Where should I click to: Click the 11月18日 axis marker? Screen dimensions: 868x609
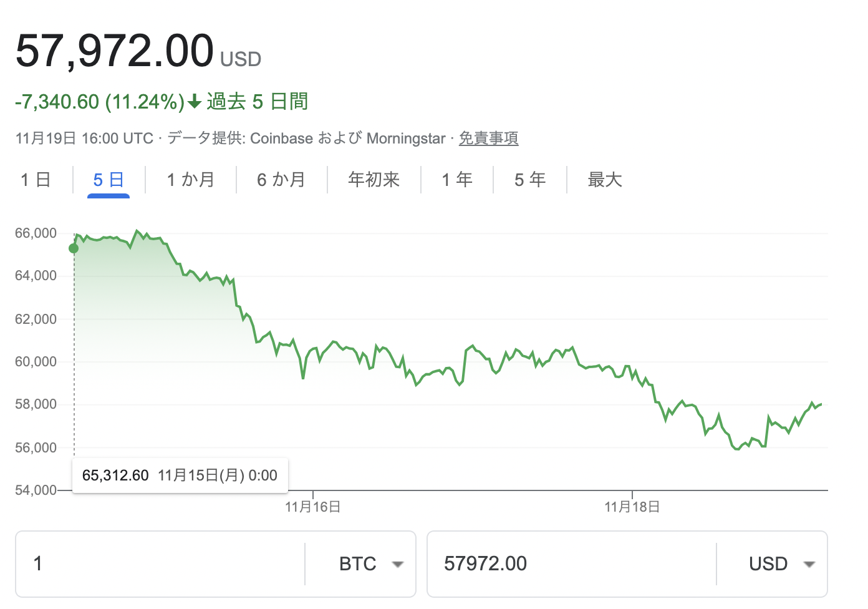[632, 507]
